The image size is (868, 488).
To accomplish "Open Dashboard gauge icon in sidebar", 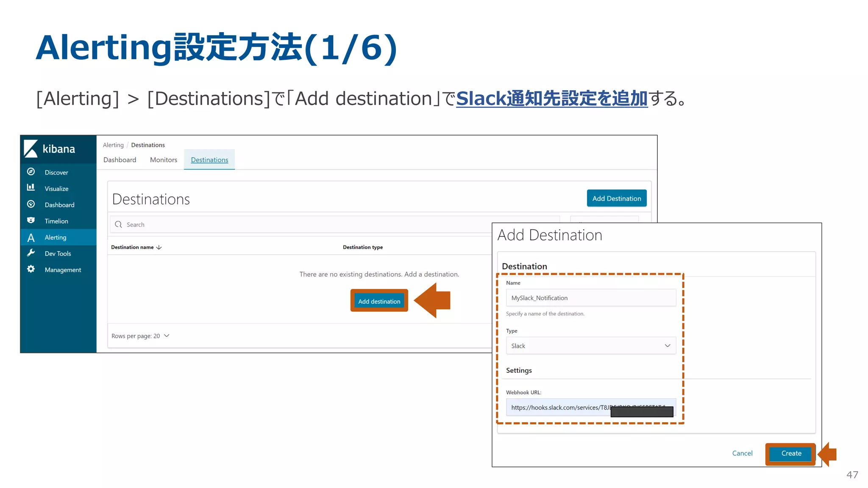I will pos(31,204).
